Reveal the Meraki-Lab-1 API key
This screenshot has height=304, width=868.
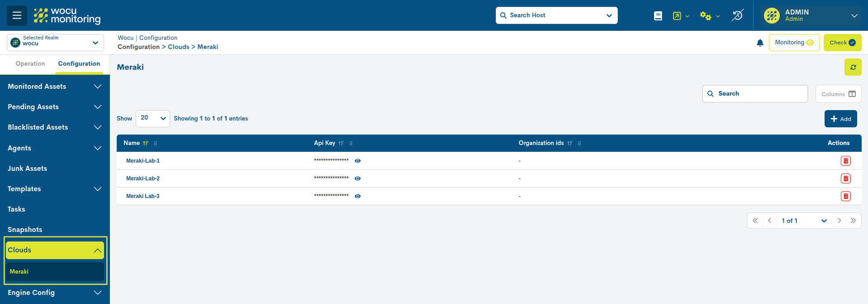tap(358, 161)
